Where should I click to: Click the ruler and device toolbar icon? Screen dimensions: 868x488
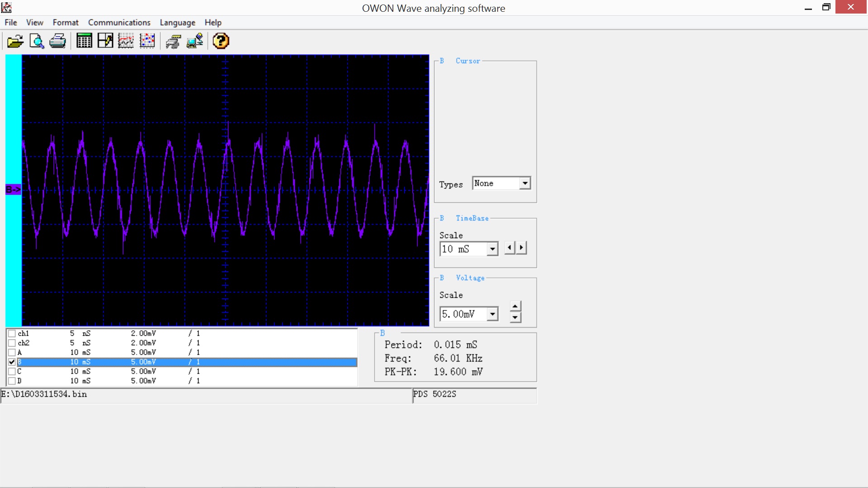point(173,41)
